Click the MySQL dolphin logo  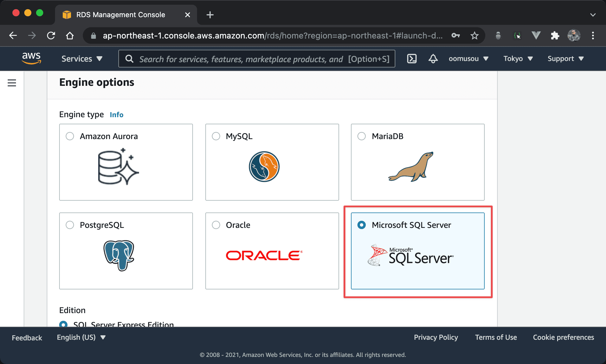(x=264, y=166)
